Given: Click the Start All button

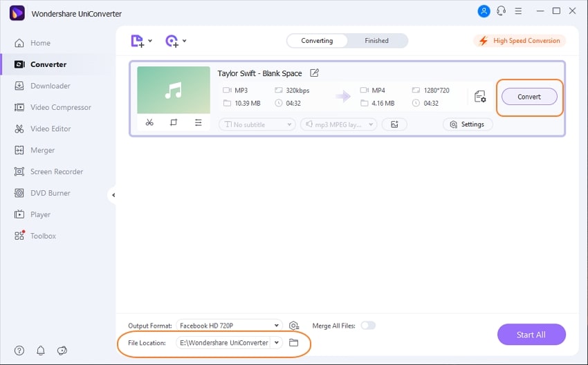Looking at the screenshot, I should point(531,335).
